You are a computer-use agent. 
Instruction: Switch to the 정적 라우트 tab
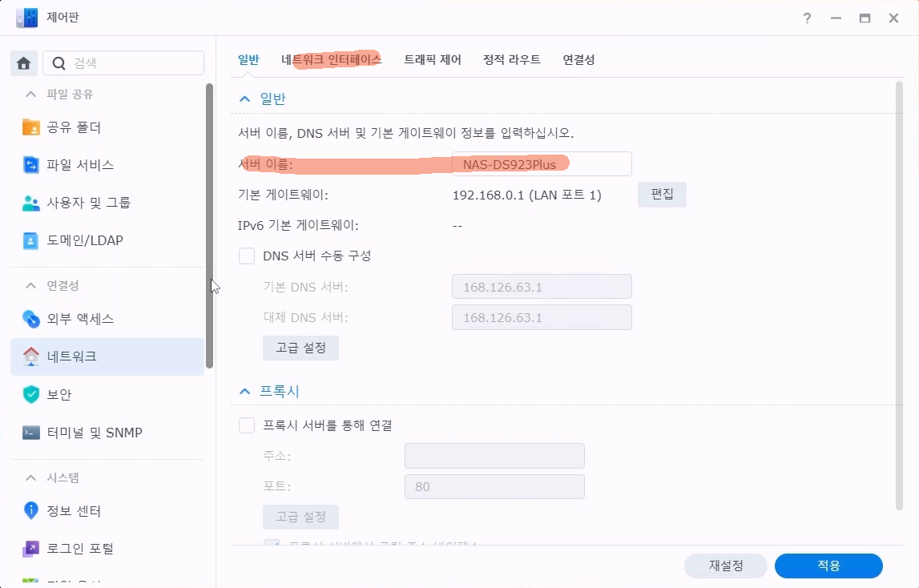tap(511, 60)
